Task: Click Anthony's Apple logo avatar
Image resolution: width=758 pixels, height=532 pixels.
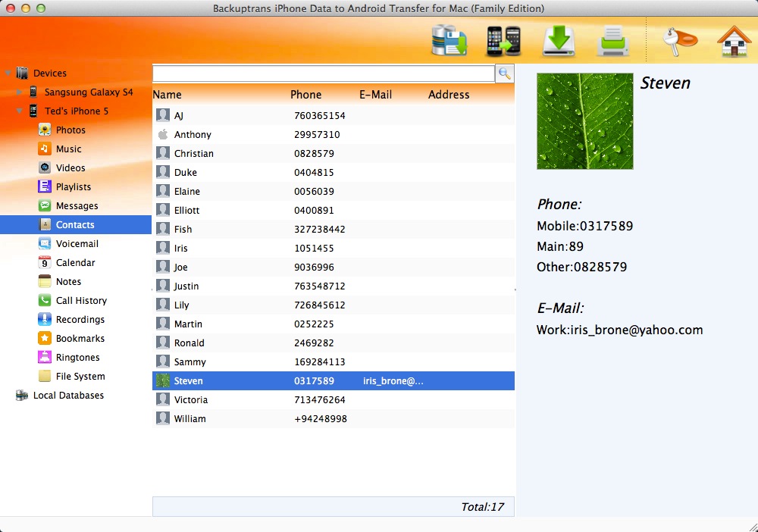Action: 163,134
